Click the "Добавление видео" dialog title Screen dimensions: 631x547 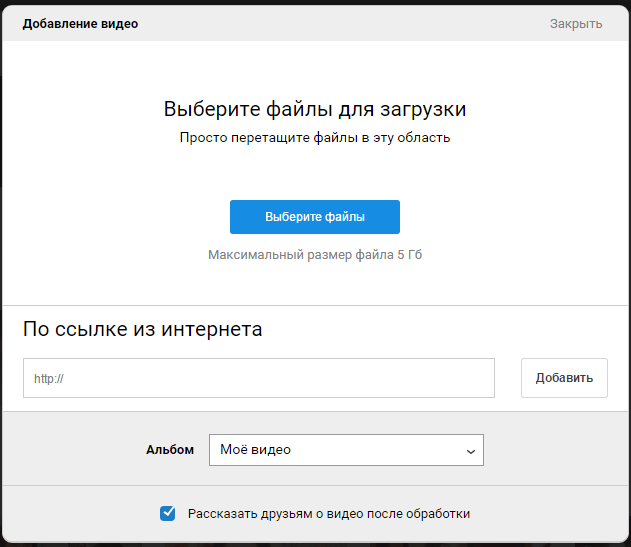click(80, 24)
